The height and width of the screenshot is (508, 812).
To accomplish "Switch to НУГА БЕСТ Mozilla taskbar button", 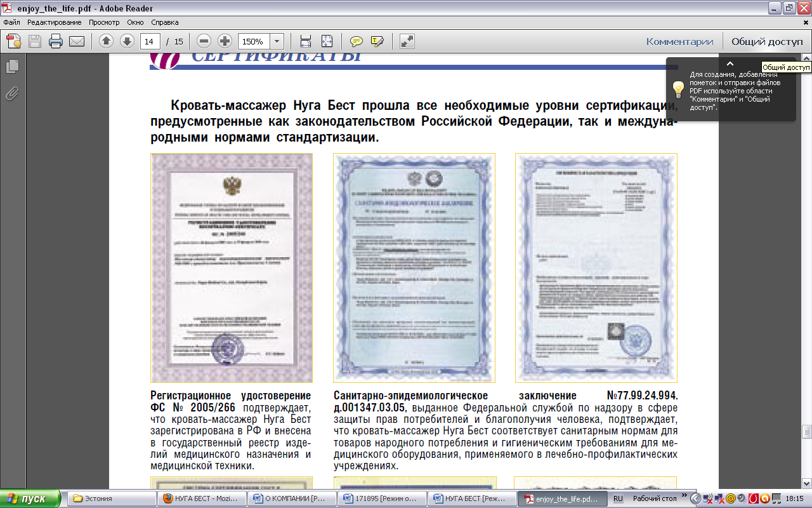I will pos(202,498).
